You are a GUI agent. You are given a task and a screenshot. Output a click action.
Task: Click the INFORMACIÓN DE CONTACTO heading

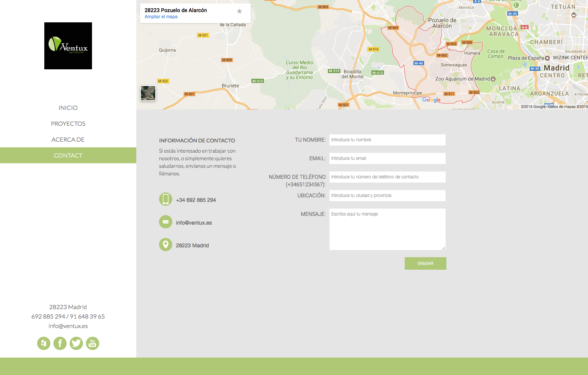click(197, 141)
